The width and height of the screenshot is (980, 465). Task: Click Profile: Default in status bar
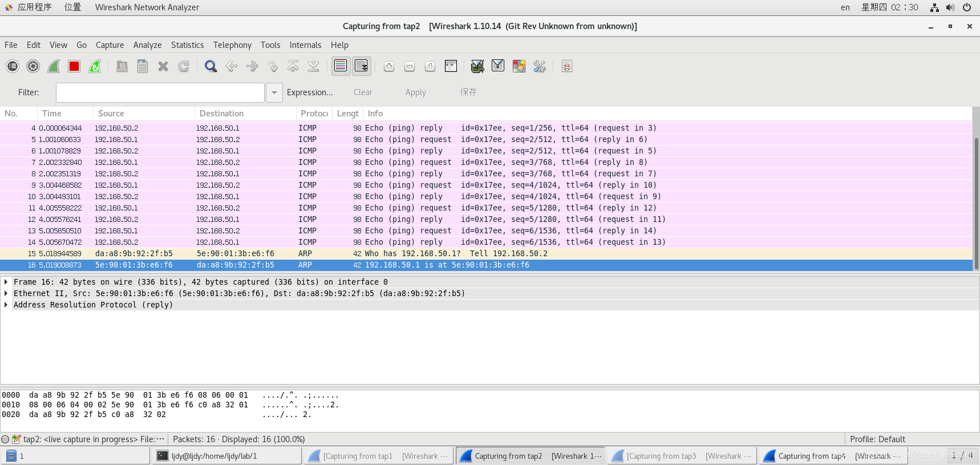click(x=877, y=439)
